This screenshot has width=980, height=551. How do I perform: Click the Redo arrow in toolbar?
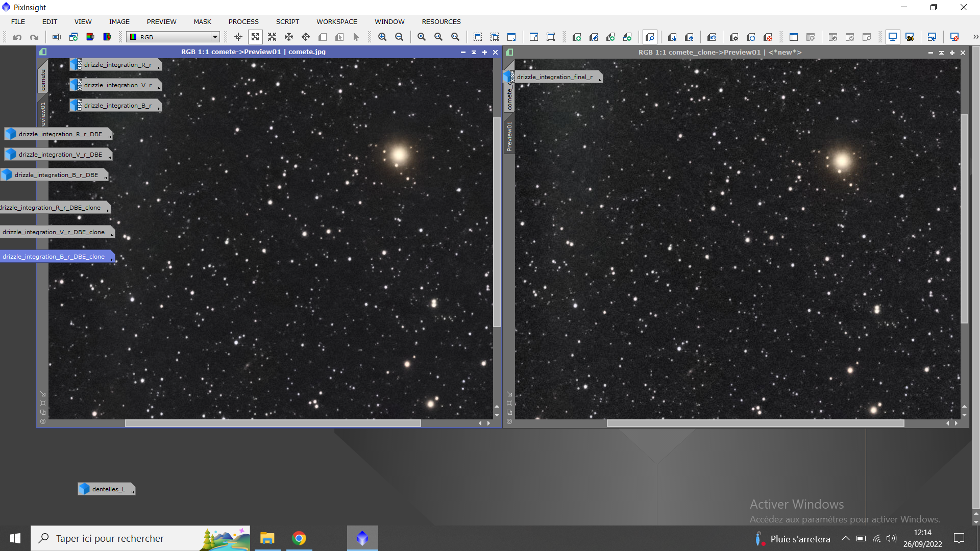tap(34, 37)
